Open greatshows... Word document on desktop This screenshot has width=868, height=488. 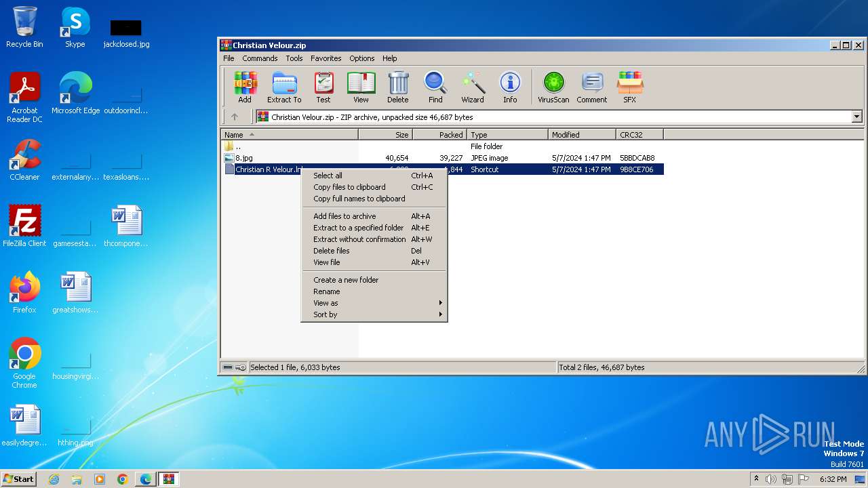tap(75, 292)
